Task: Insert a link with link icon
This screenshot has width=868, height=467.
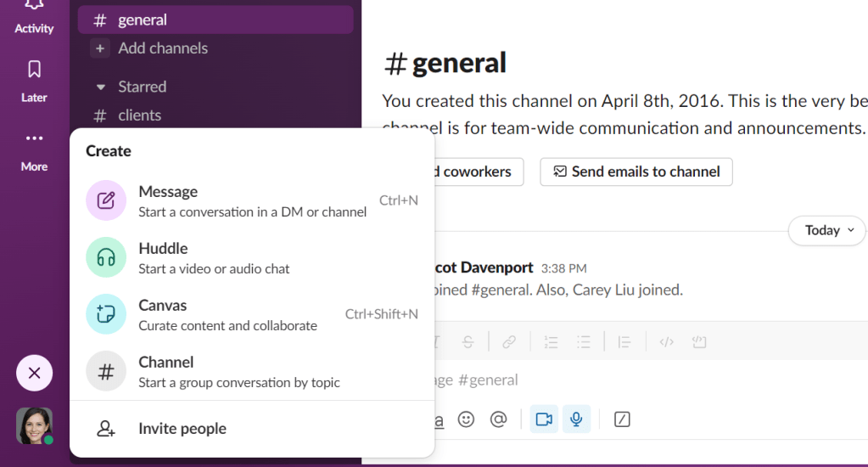Action: (x=509, y=342)
